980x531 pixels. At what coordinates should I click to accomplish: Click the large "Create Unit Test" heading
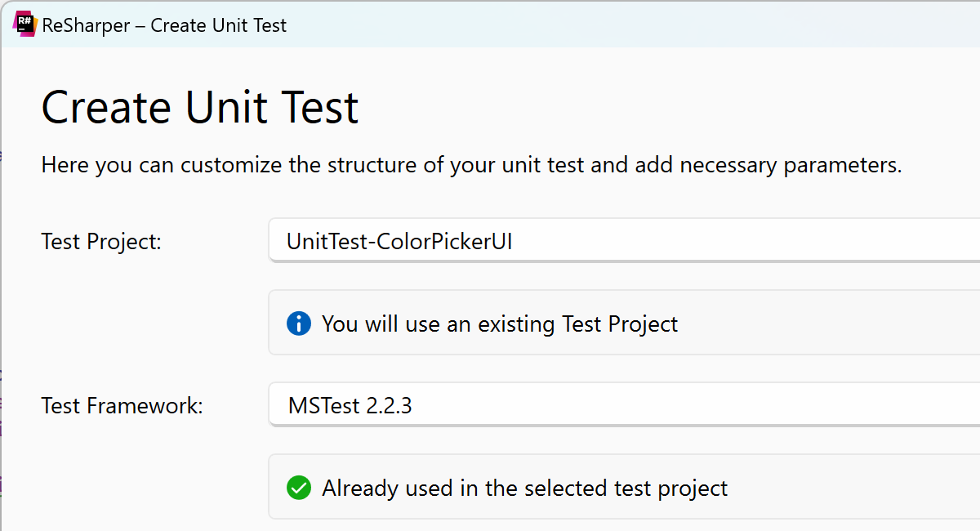[200, 108]
